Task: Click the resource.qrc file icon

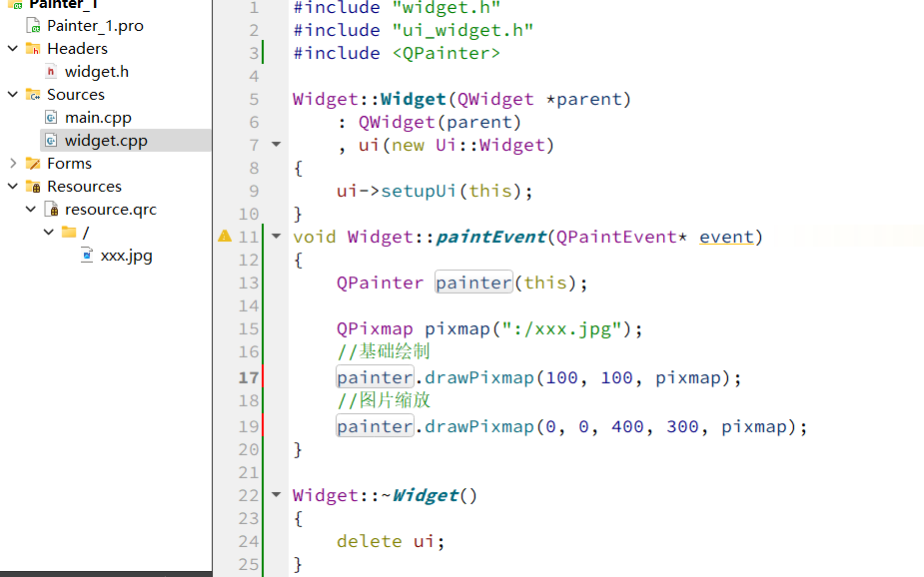Action: point(52,209)
